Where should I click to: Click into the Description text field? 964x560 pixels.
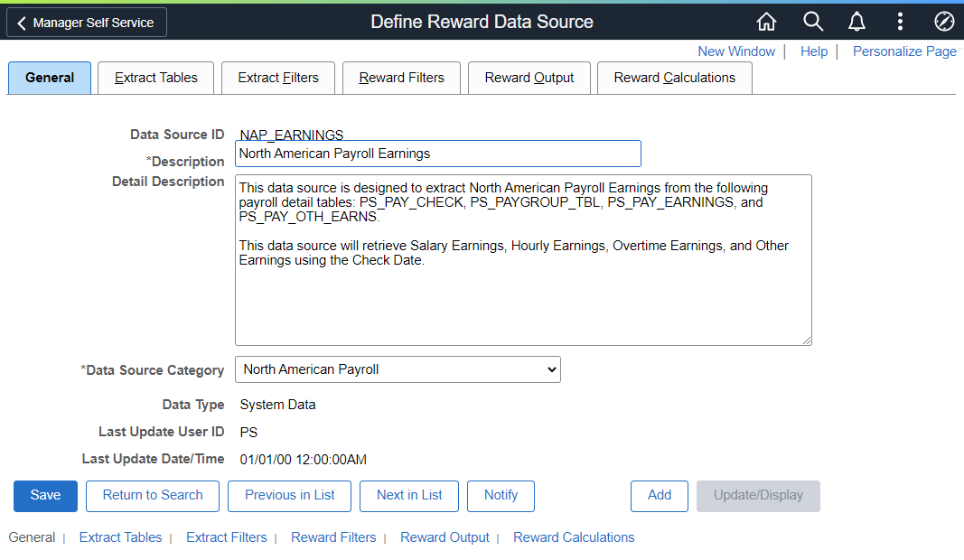437,154
